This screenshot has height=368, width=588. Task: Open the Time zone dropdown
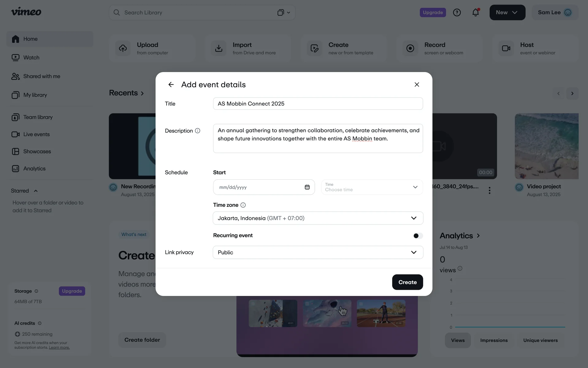(318, 218)
